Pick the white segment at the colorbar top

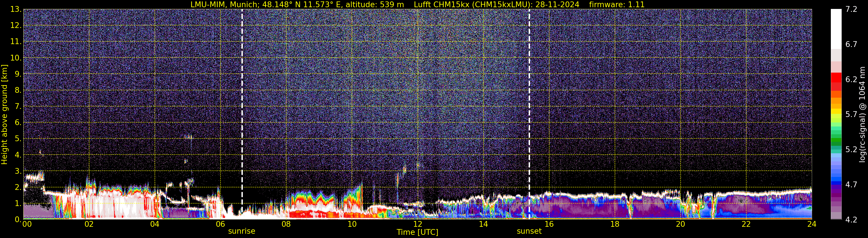click(836, 29)
